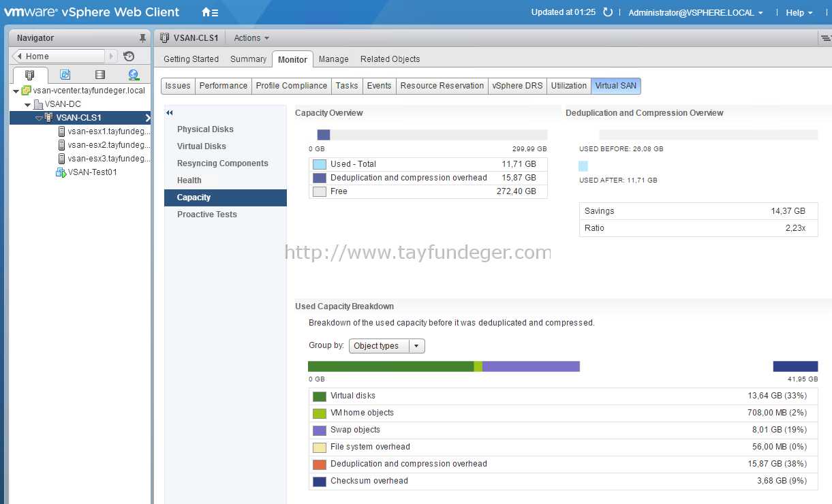Open the Resource Reservation sub-tab
The width and height of the screenshot is (832, 504).
pos(442,86)
